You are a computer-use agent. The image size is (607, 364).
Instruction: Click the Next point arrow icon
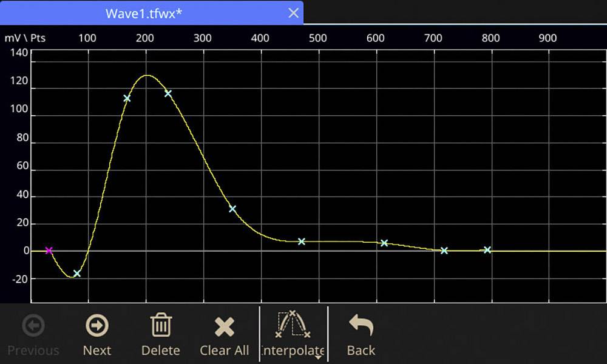[97, 326]
